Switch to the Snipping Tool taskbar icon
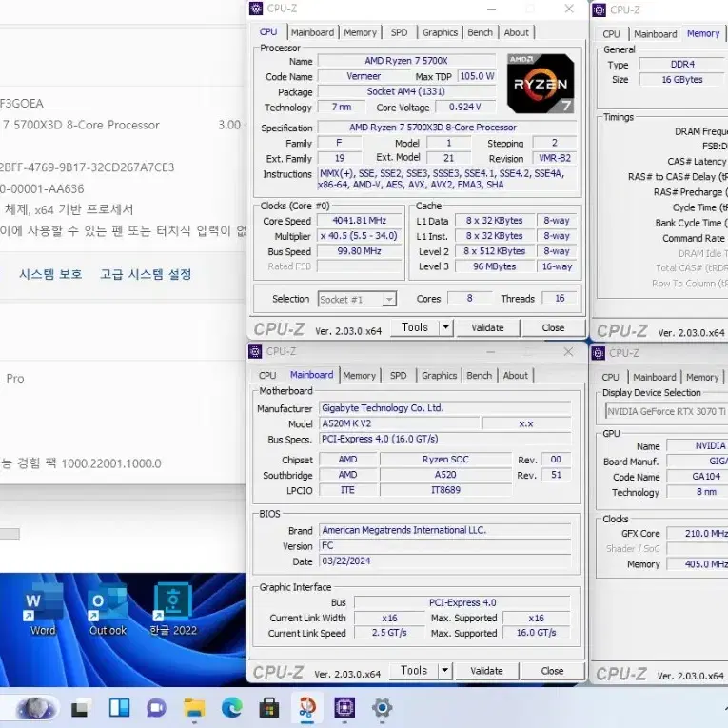728x728 pixels. (x=306, y=708)
